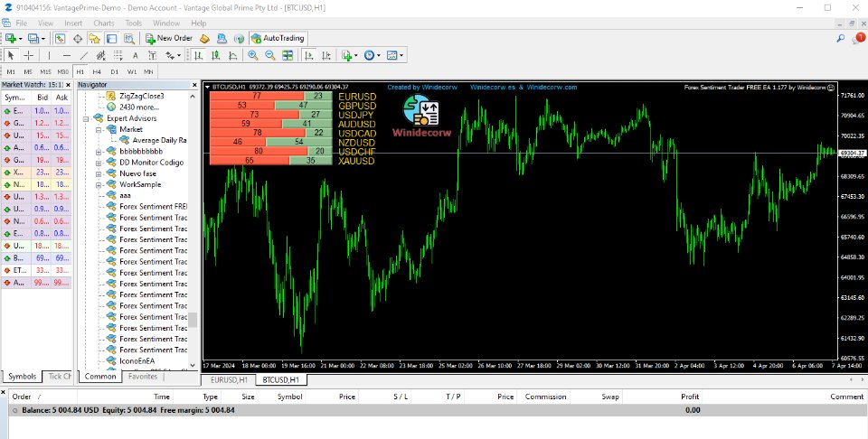Open the Favorites tab in Navigator
Viewport: 868px width, 439px height.
point(142,376)
